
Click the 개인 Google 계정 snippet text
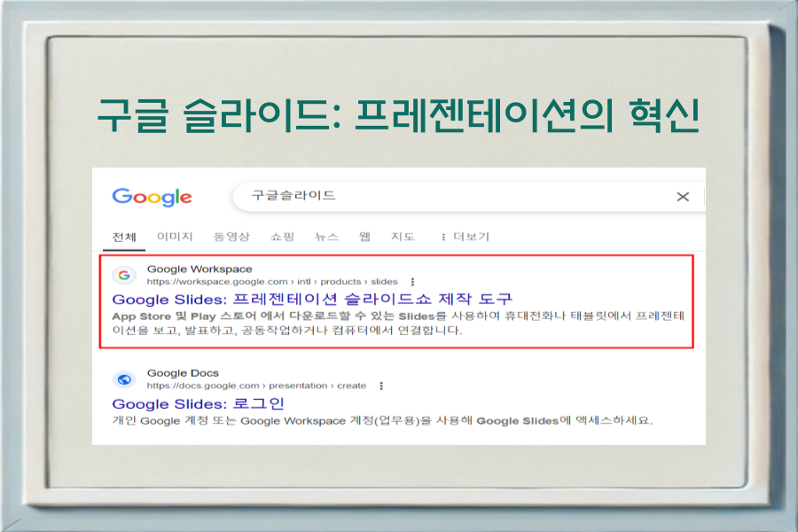pos(382,420)
